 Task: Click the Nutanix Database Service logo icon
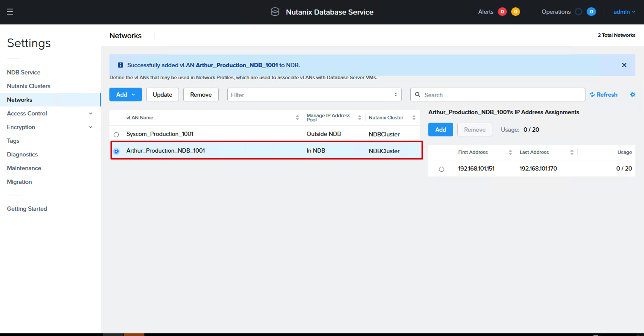tap(275, 12)
